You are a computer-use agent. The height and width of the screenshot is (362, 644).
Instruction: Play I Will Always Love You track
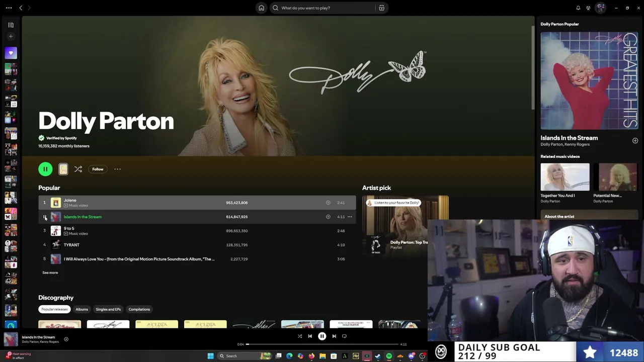[44, 259]
